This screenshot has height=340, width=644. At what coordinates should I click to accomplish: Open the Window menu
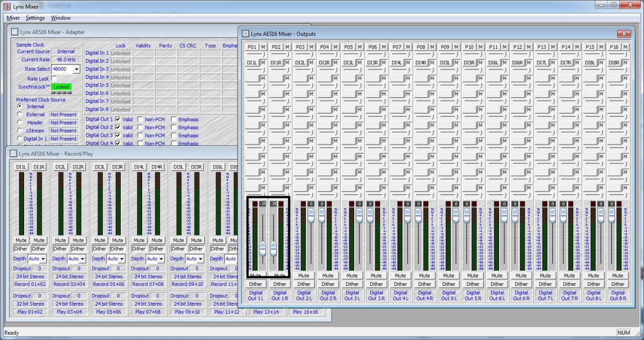point(61,18)
